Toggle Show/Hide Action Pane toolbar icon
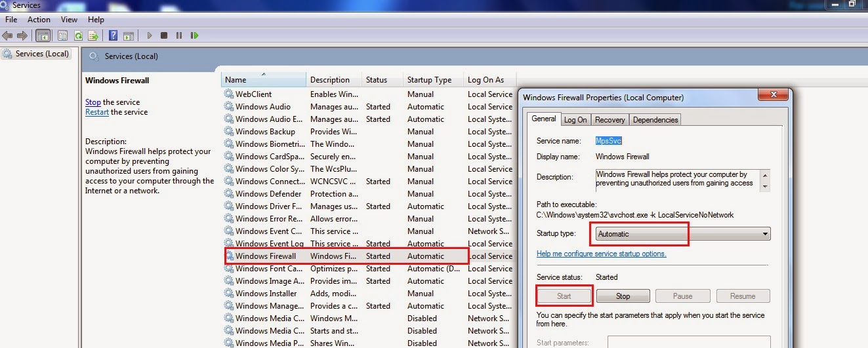 129,35
